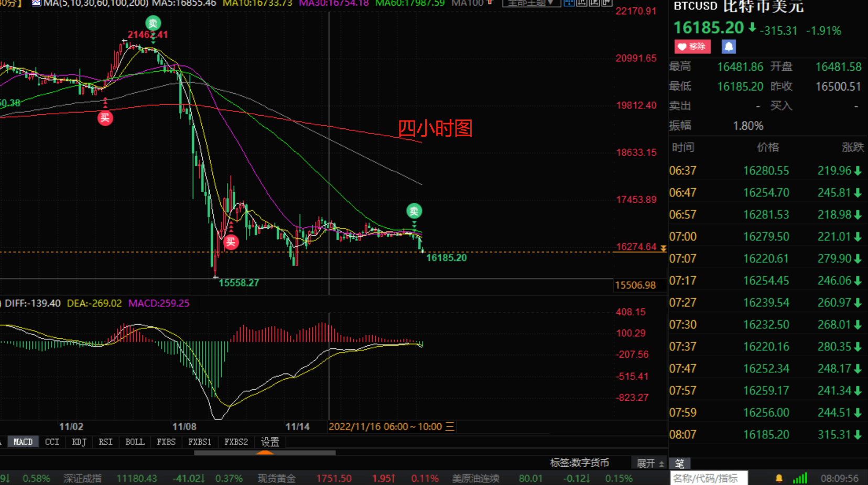
Task: Switch to the KDJ indicator tab
Action: (79, 442)
